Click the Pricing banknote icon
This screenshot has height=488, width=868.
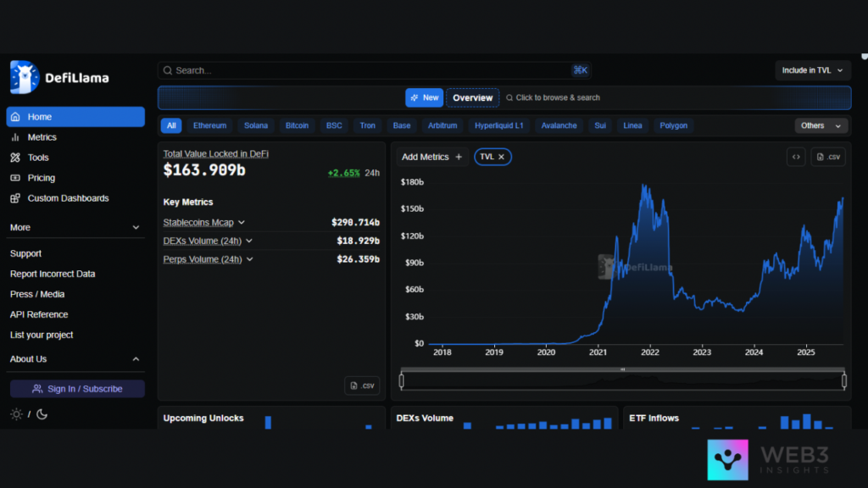[15, 178]
